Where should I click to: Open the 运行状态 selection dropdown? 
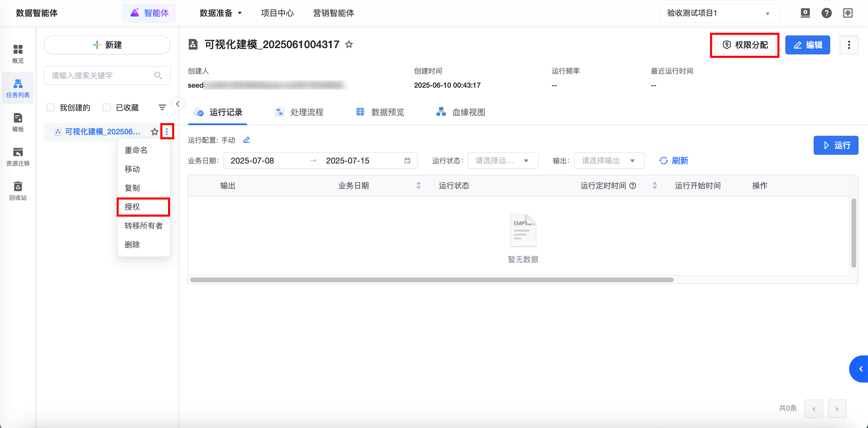pos(502,161)
